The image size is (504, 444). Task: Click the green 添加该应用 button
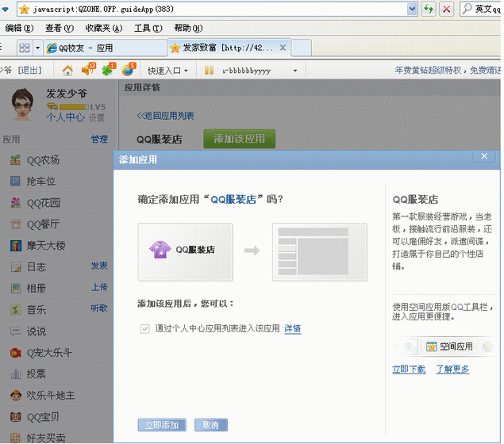[x=240, y=139]
